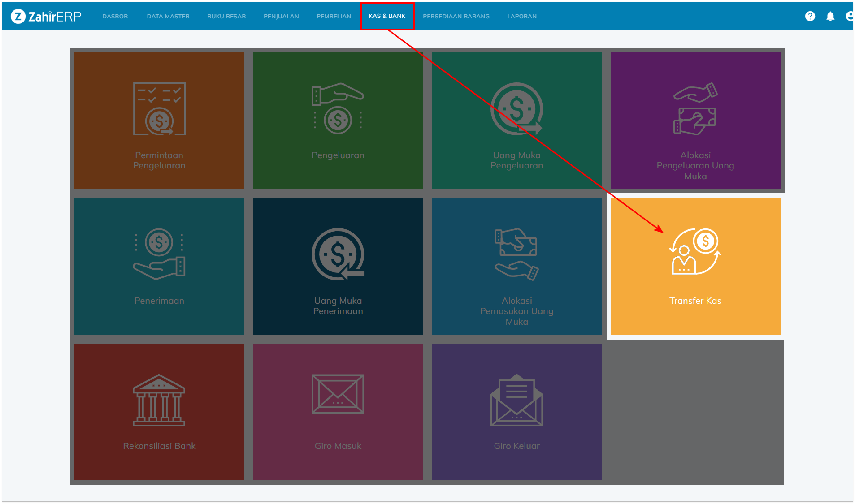Open the Giro Masuk envelope tile
Screen dimensions: 855x504
point(338,412)
